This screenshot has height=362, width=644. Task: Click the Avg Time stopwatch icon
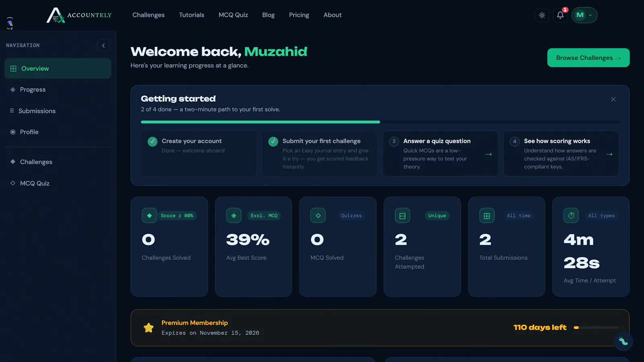[x=571, y=216]
